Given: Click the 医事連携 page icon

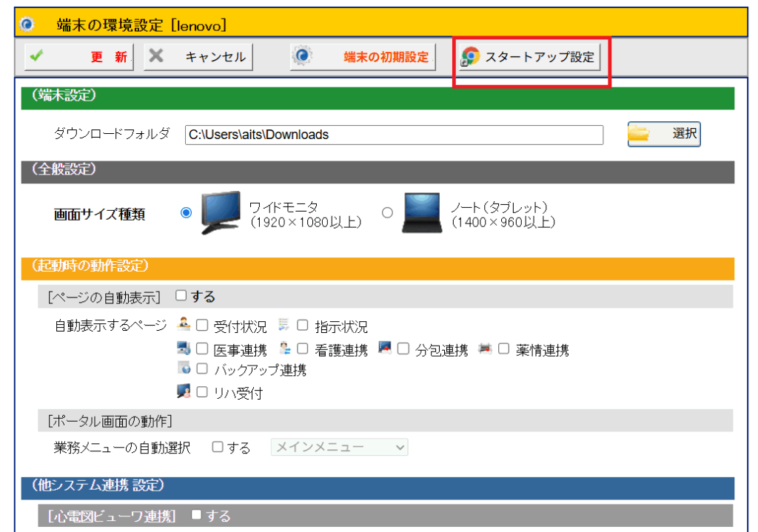Looking at the screenshot, I should tap(184, 348).
